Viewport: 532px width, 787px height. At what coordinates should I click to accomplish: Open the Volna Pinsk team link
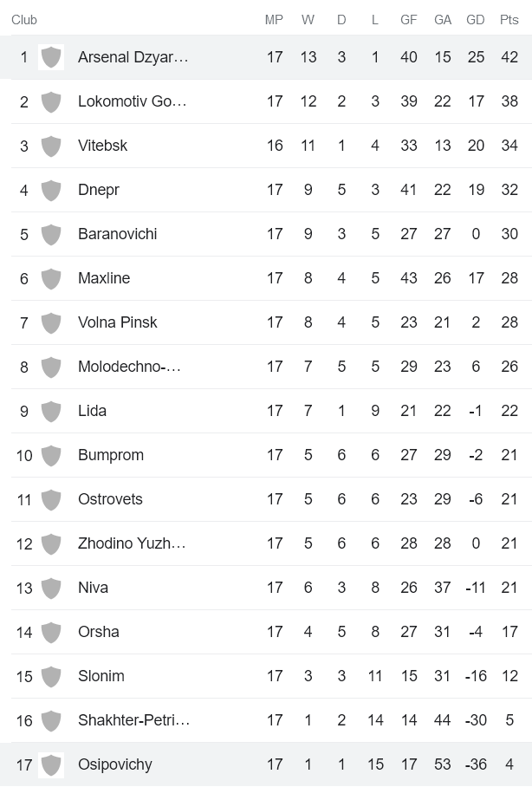[117, 322]
